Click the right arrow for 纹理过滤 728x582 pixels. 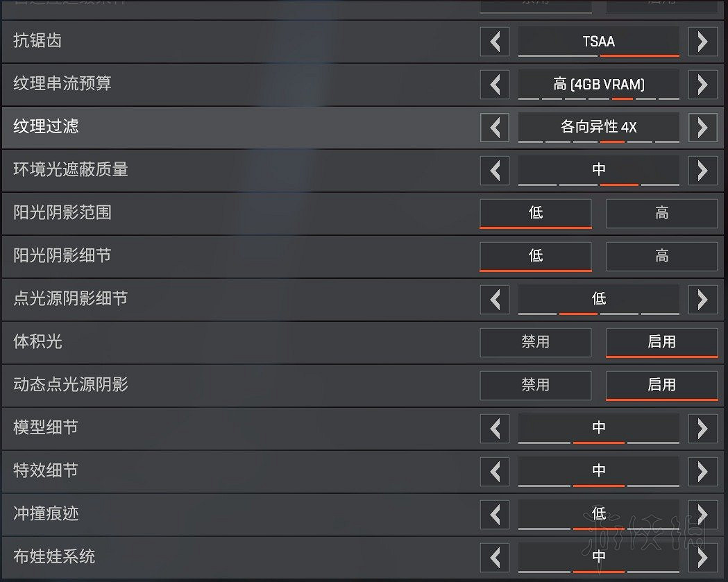pos(702,128)
